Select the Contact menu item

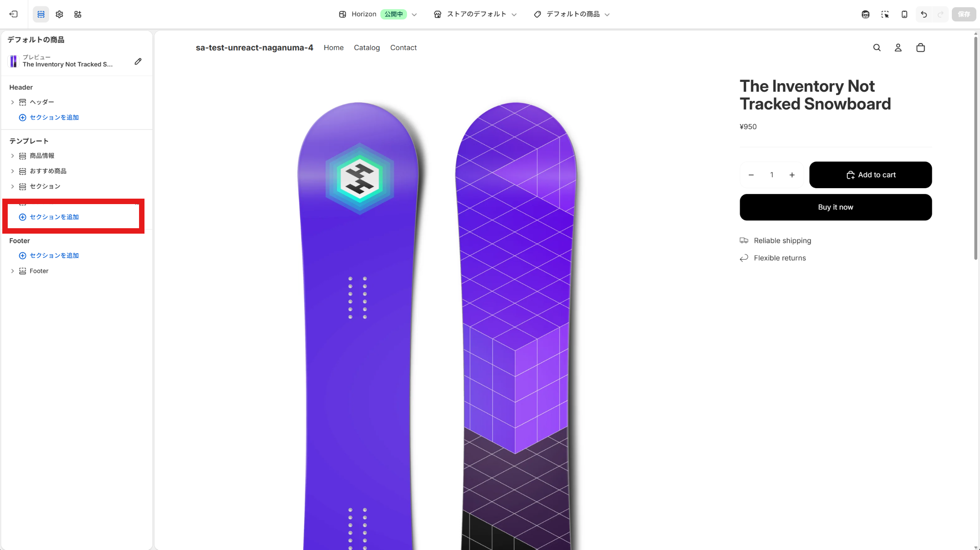point(403,47)
